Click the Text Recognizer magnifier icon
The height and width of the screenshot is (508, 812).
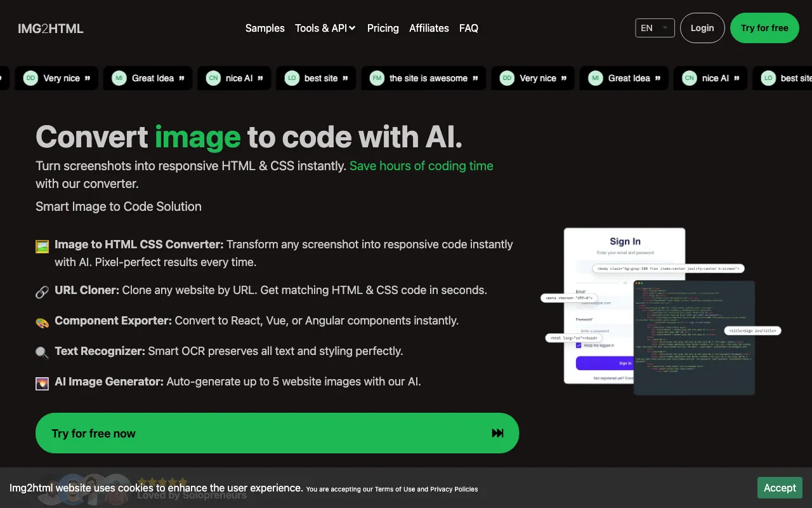tap(42, 353)
